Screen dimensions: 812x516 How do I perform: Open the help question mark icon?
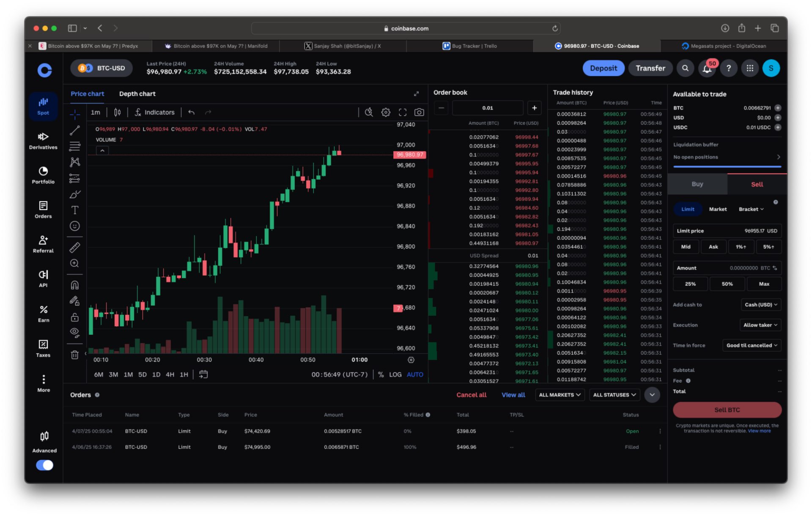(728, 68)
